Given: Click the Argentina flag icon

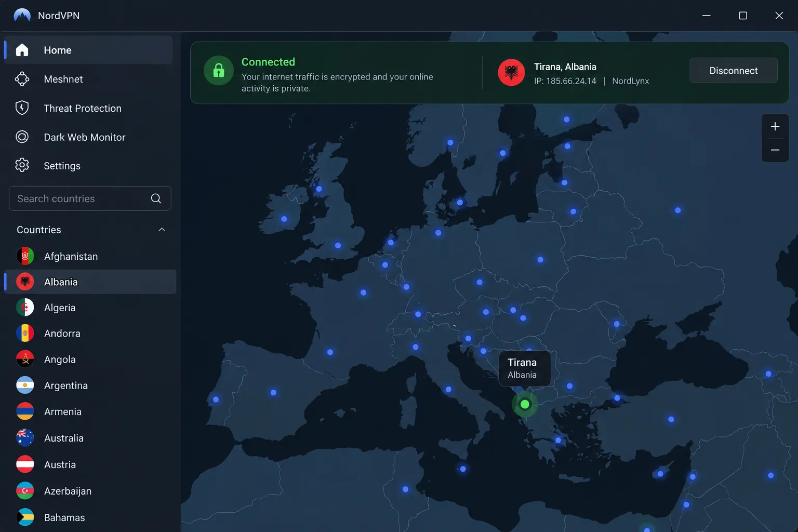Looking at the screenshot, I should (25, 385).
